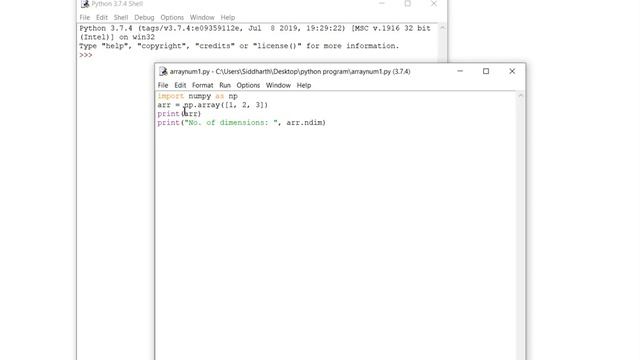The image size is (640, 360).
Task: Click the 'import numpy as np' line
Action: [x=198, y=96]
